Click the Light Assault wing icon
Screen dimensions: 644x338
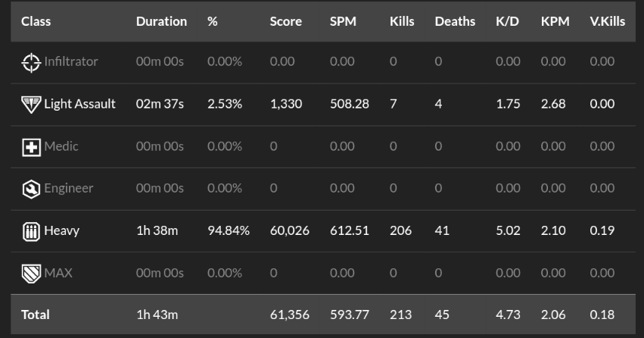pyautogui.click(x=31, y=105)
